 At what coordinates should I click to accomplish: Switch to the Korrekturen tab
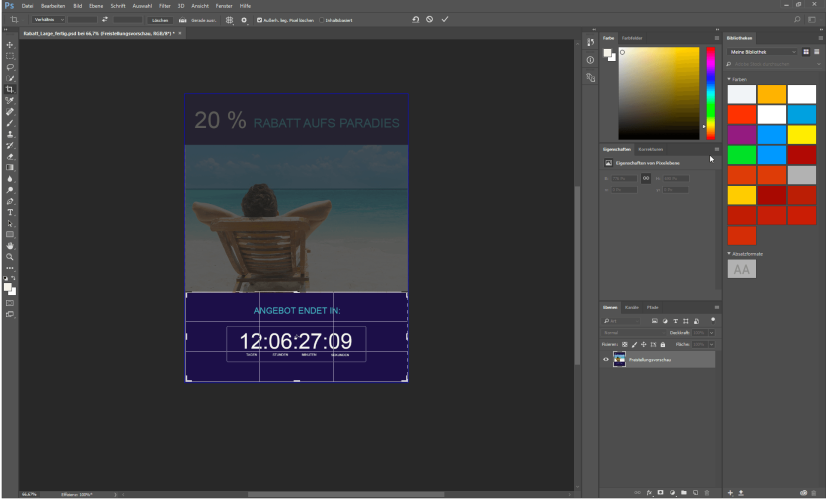coord(651,149)
